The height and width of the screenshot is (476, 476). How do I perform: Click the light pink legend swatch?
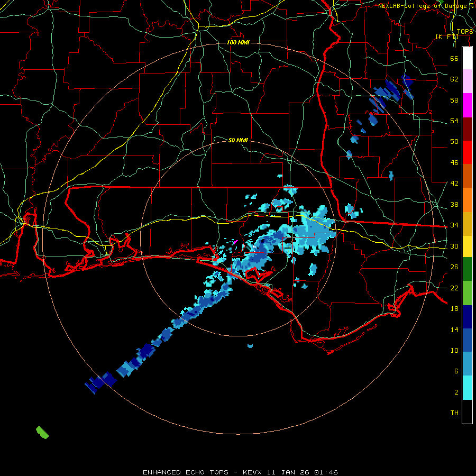click(467, 81)
